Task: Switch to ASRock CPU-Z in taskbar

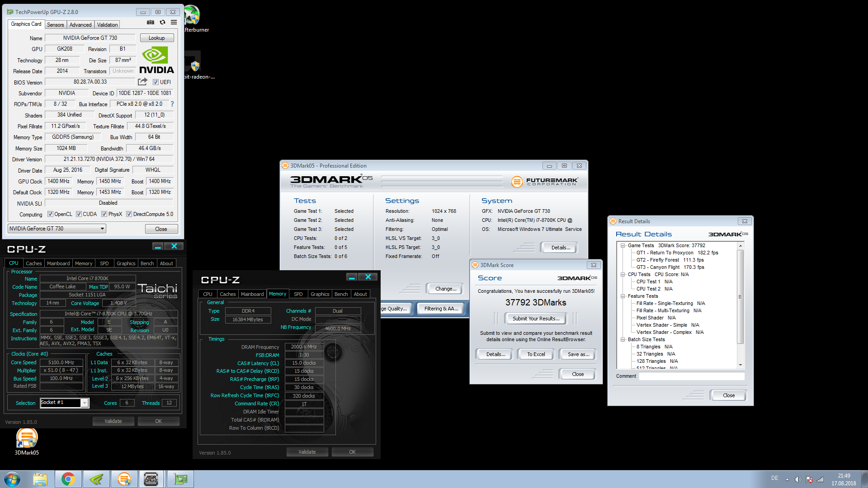Action: [x=151, y=479]
